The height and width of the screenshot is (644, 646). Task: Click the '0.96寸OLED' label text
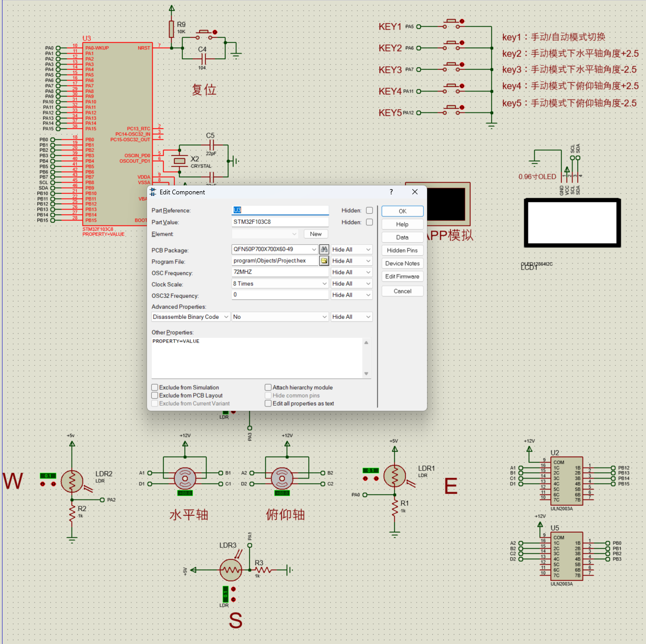pos(537,176)
